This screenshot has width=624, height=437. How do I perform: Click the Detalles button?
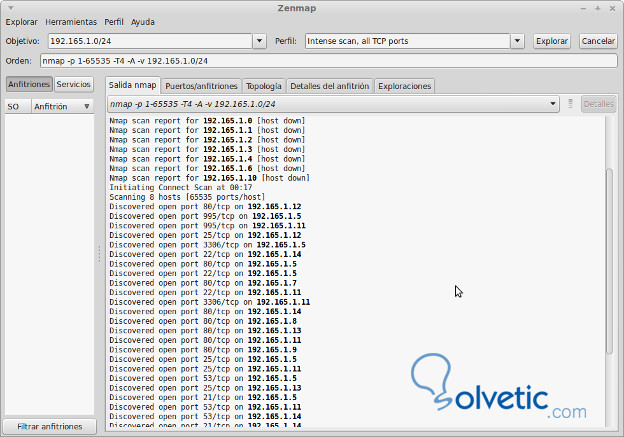coord(599,104)
